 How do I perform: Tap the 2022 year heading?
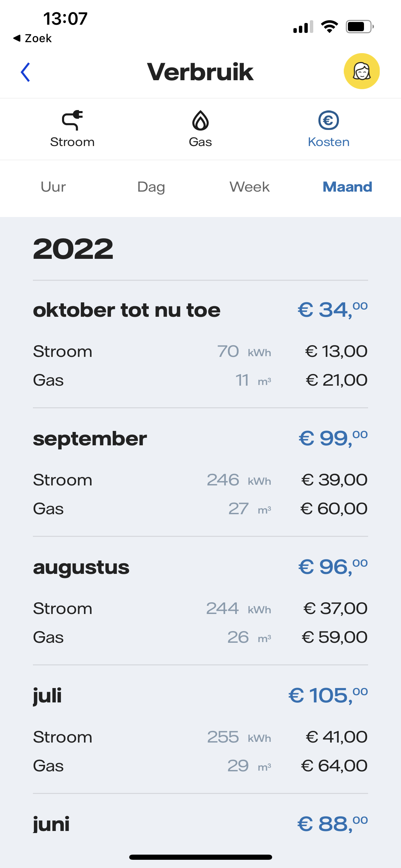click(73, 249)
